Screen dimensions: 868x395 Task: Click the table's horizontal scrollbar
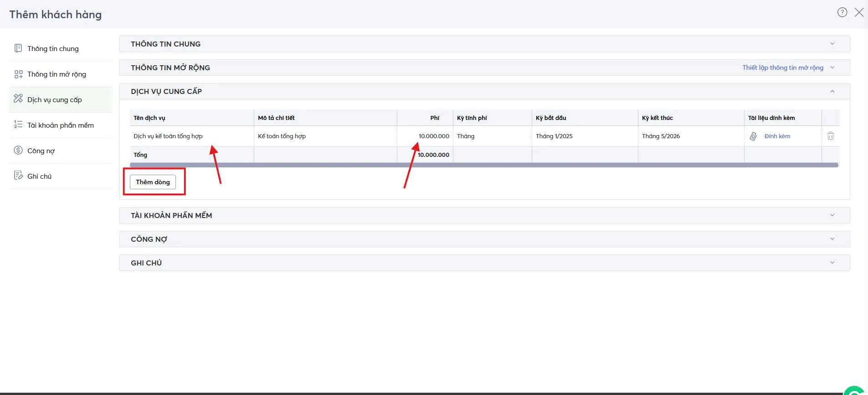[484, 165]
